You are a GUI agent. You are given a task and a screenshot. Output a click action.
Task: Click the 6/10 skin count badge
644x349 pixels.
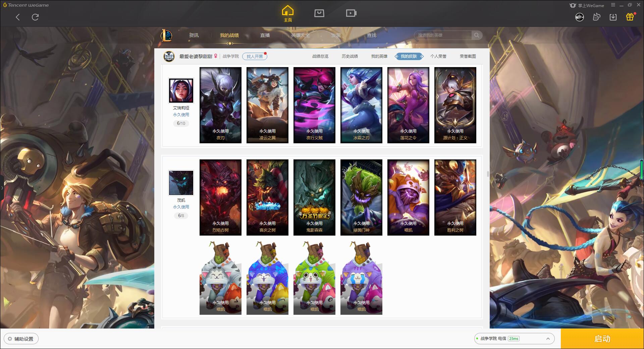click(181, 123)
